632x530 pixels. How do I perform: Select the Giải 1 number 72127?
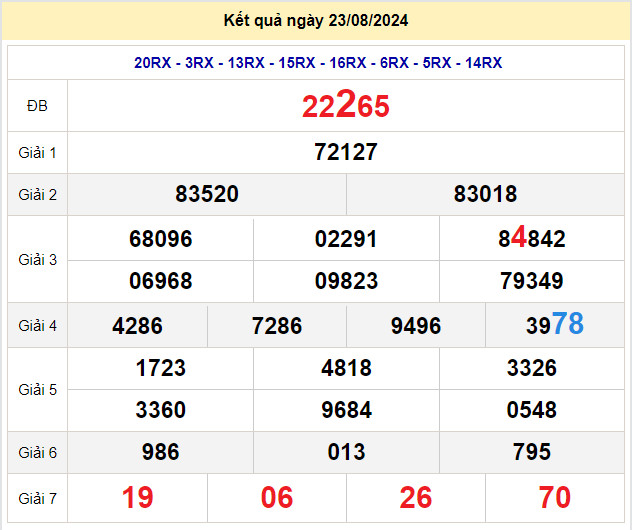(346, 152)
